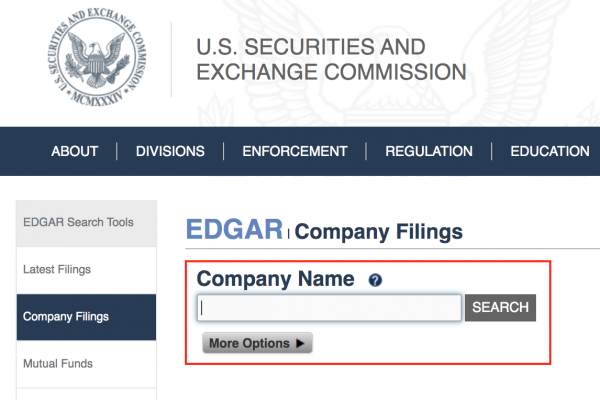
Task: Focus the Company Name text input
Action: [x=330, y=308]
